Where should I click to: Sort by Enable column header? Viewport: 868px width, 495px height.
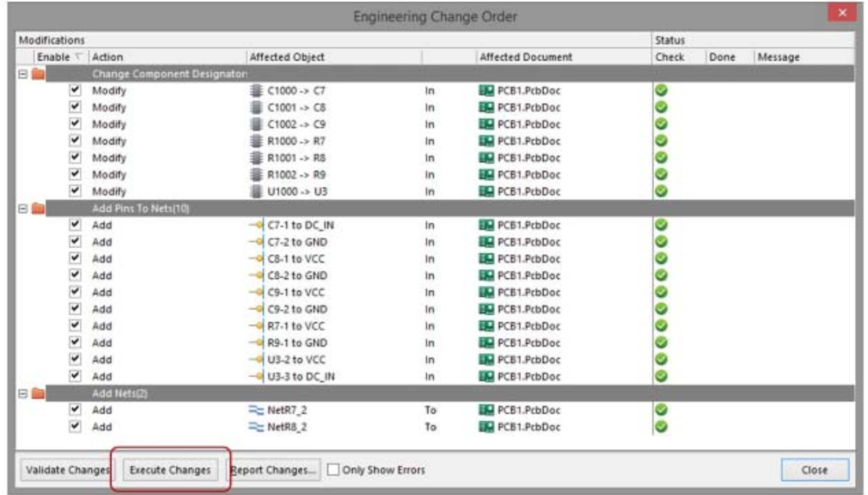pyautogui.click(x=61, y=57)
